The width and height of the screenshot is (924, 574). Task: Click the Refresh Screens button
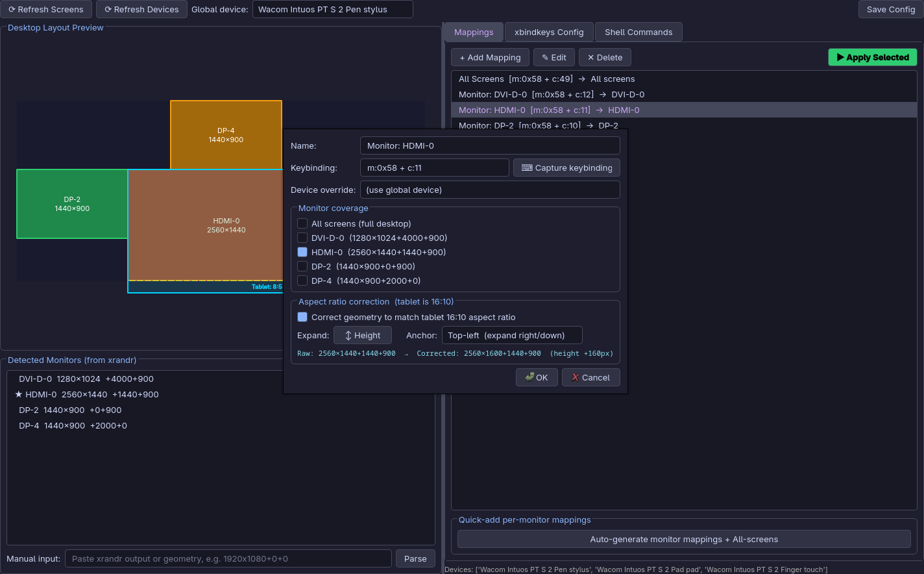pyautogui.click(x=46, y=10)
